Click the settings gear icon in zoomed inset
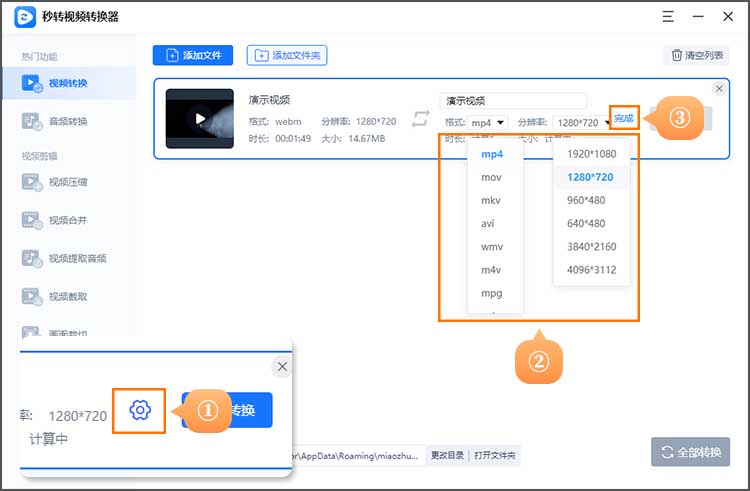Screen dimensions: 750x491 140,410
